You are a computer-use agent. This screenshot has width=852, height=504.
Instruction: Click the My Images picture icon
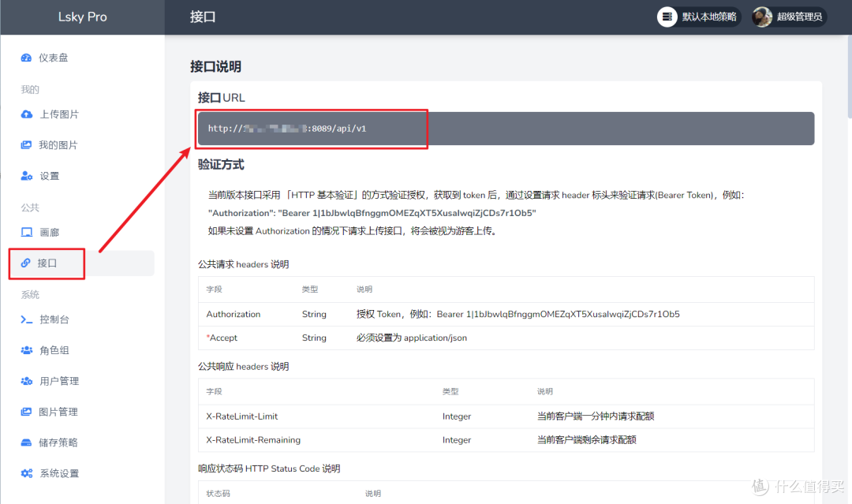click(x=26, y=145)
